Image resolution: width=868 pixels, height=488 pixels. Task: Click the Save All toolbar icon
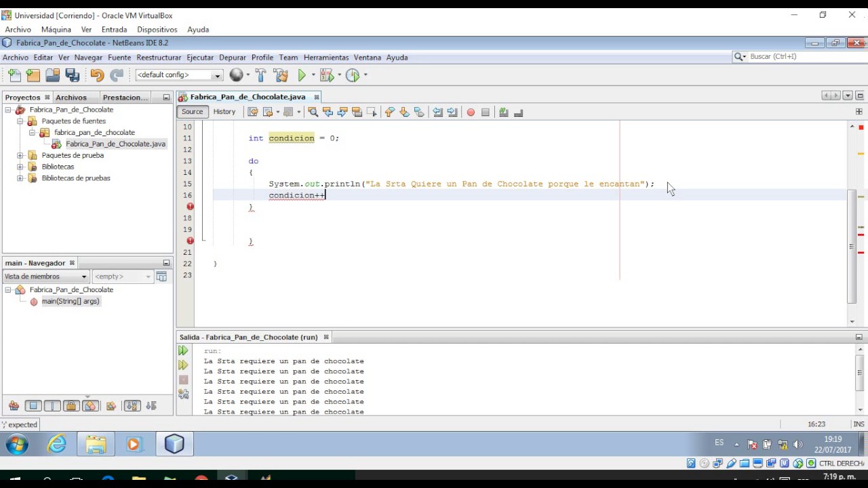point(72,75)
